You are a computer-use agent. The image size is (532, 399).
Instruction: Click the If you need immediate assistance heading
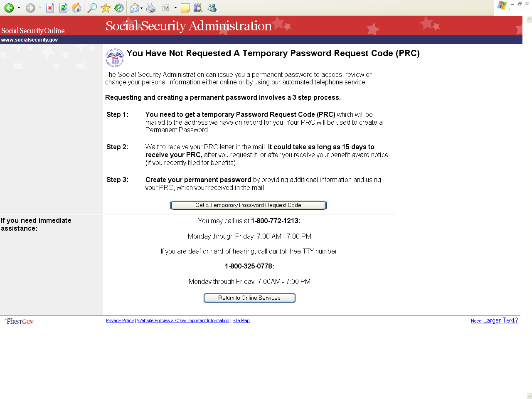click(x=36, y=224)
